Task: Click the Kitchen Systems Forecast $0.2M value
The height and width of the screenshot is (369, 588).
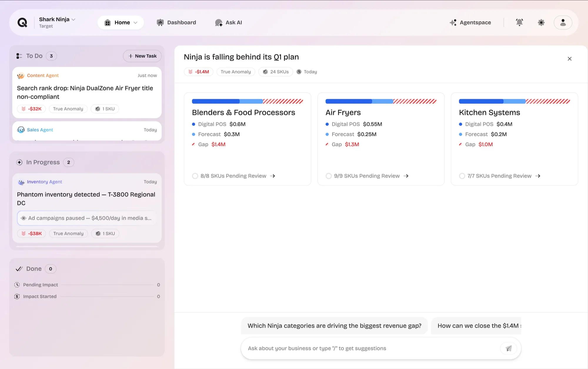Action: [499, 134]
